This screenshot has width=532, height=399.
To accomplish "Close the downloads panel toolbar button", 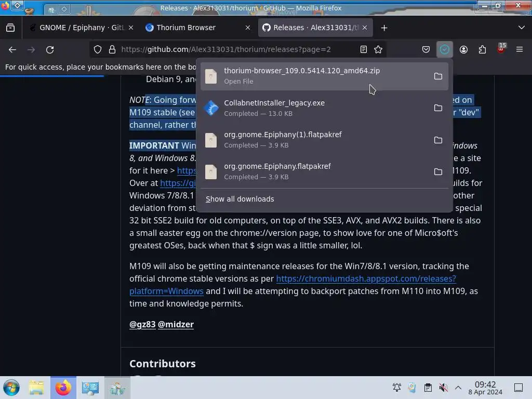I will (445, 49).
